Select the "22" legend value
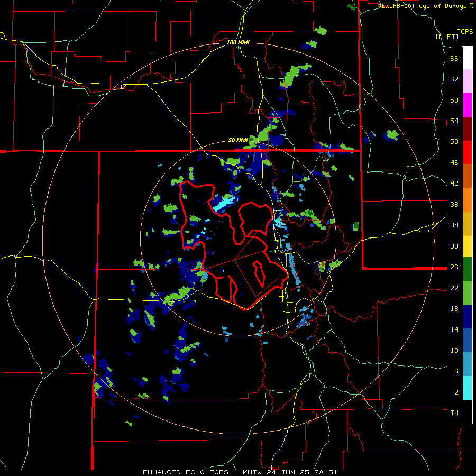This screenshot has height=476, width=476. click(x=454, y=288)
